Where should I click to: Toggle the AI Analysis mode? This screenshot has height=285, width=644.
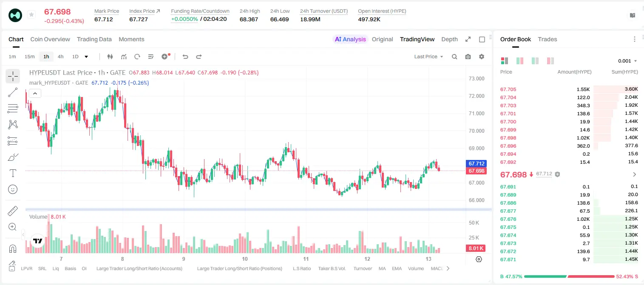[350, 39]
